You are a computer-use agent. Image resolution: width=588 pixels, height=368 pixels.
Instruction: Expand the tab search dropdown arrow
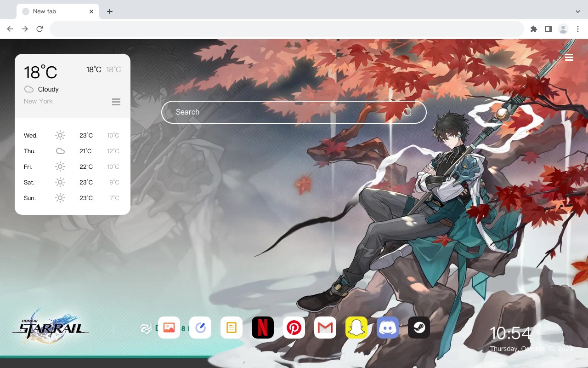(578, 11)
